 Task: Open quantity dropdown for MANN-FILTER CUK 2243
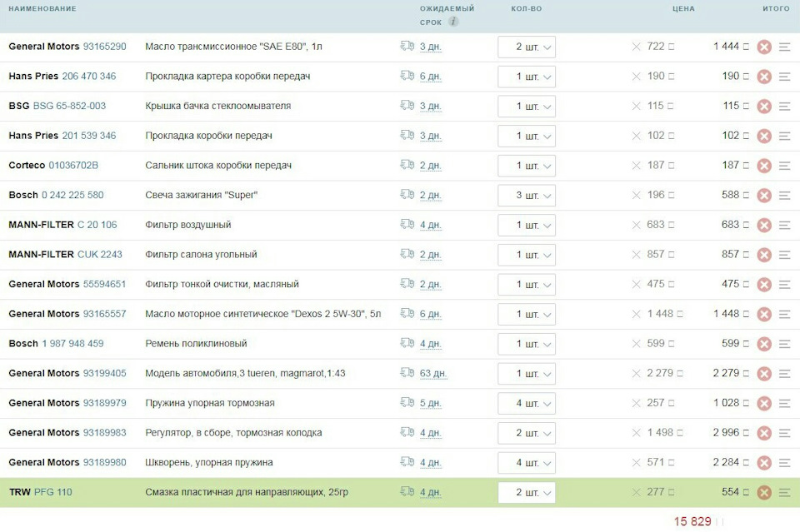coord(527,255)
